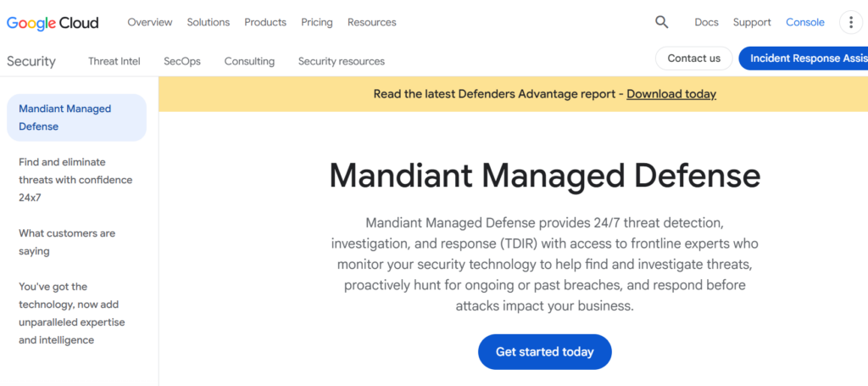
Task: Go to the Console
Action: click(x=805, y=22)
